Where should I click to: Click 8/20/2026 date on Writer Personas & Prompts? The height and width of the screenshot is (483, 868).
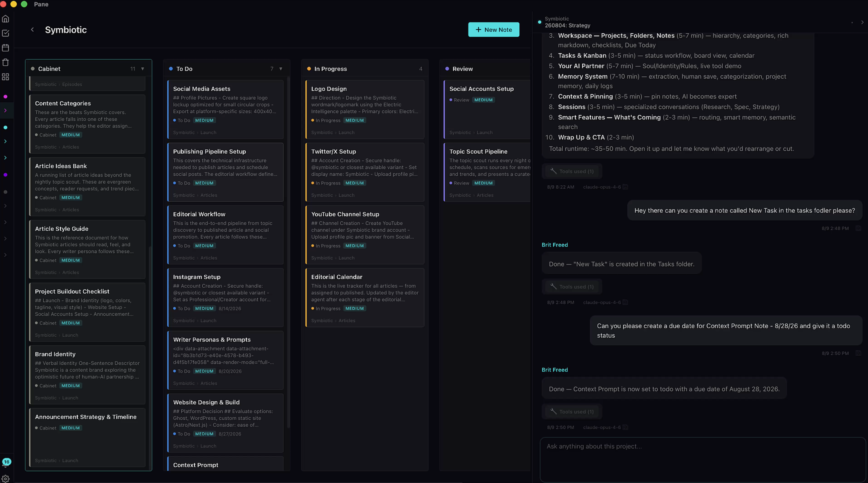point(230,371)
